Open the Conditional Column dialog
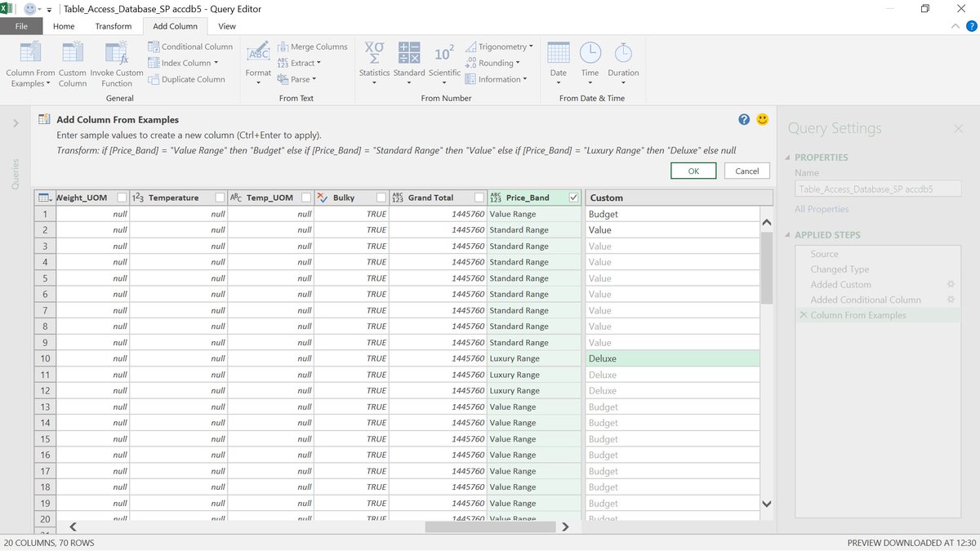980x551 pixels. point(190,46)
